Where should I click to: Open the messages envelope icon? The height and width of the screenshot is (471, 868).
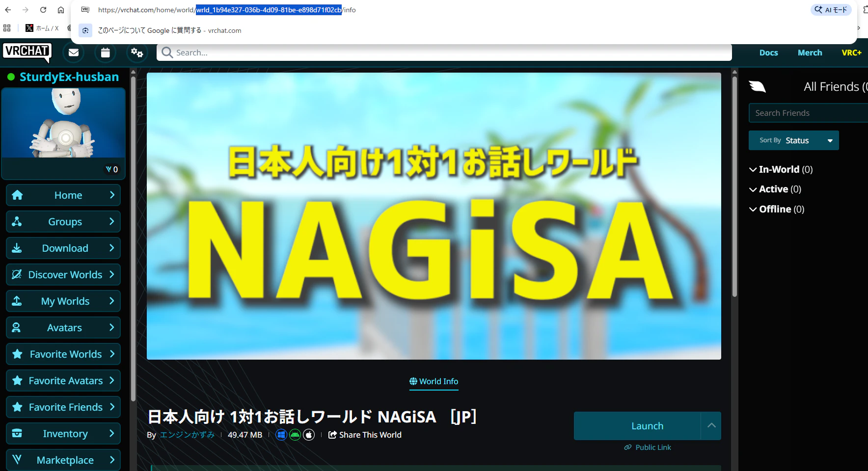(74, 52)
